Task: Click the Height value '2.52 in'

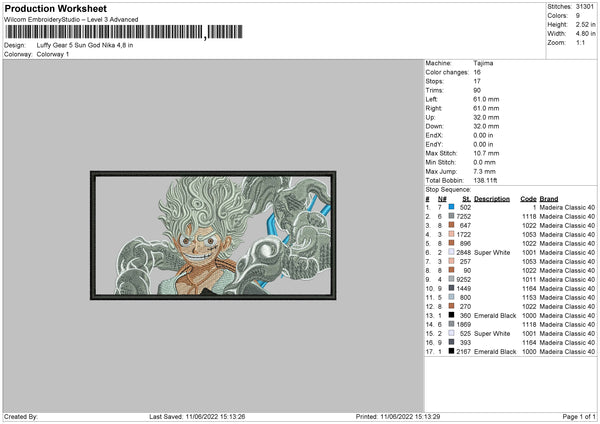Action: [x=585, y=24]
